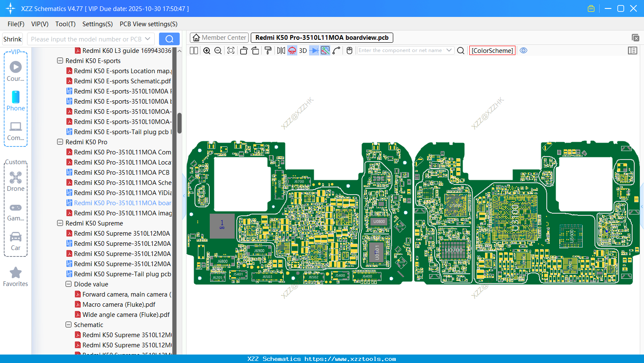644x363 pixels.
Task: Click the zoom out magnifier icon
Action: click(x=218, y=51)
